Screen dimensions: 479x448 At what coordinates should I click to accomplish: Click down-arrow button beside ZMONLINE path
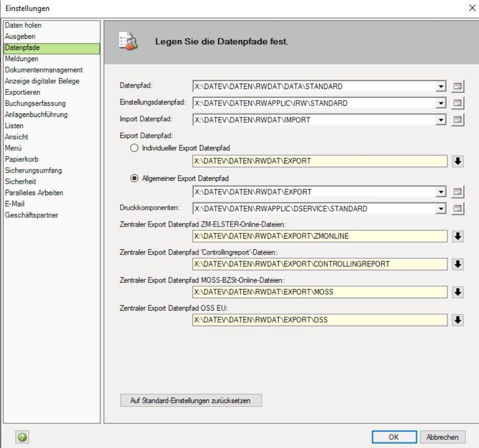[x=457, y=236]
